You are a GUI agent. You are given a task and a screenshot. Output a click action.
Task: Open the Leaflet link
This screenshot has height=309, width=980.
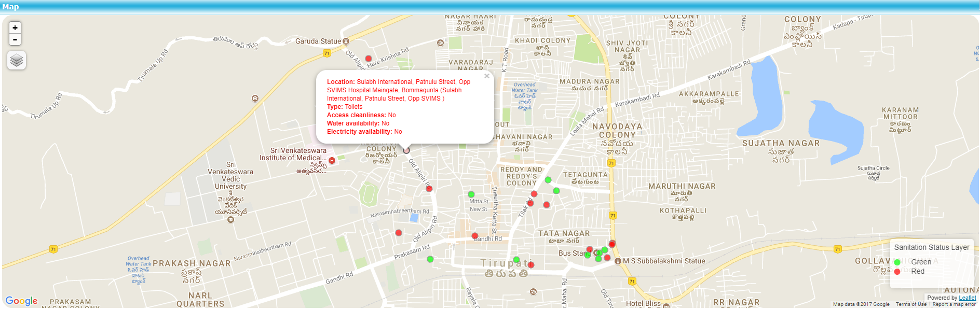click(968, 298)
